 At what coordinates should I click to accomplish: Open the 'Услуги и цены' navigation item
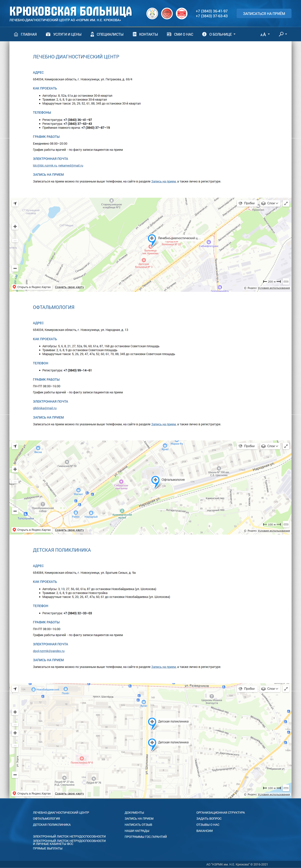point(64,34)
